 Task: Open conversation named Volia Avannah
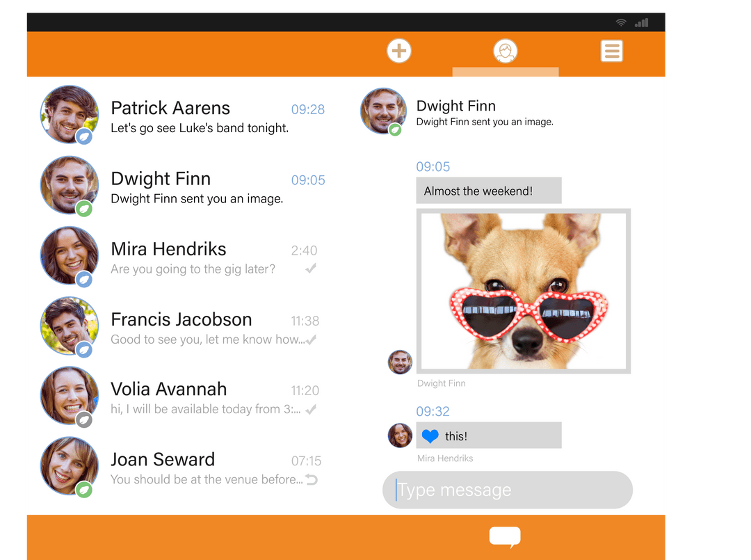pos(168,390)
